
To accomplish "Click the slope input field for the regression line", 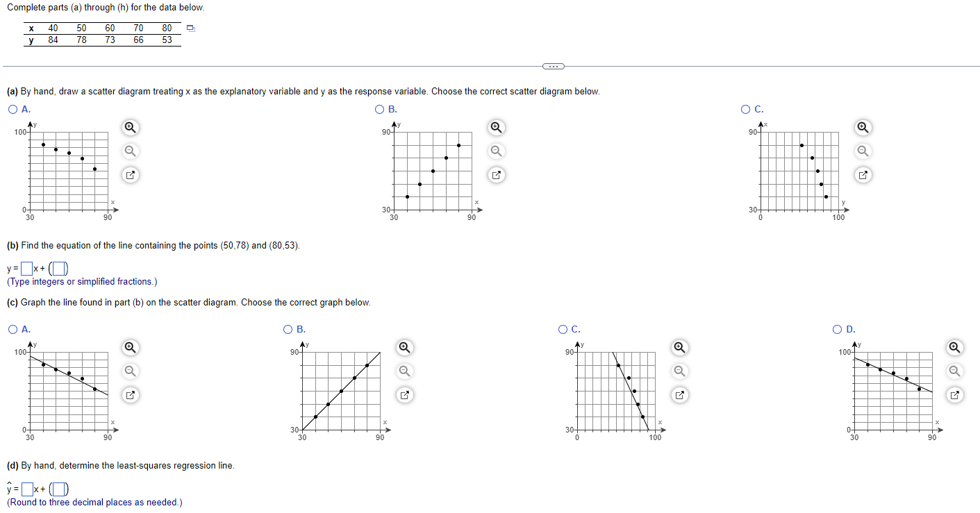I will point(26,488).
